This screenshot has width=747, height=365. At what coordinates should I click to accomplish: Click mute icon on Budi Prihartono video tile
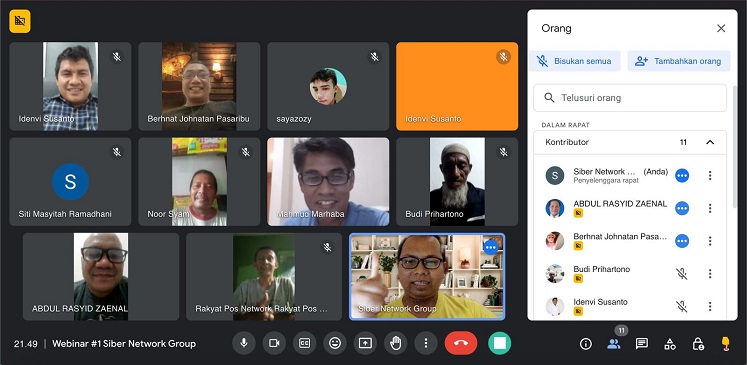click(x=504, y=152)
